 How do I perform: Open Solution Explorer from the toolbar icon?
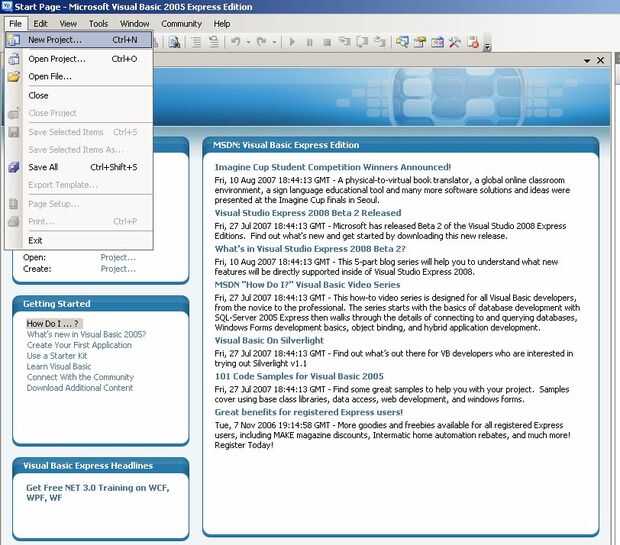pos(403,42)
